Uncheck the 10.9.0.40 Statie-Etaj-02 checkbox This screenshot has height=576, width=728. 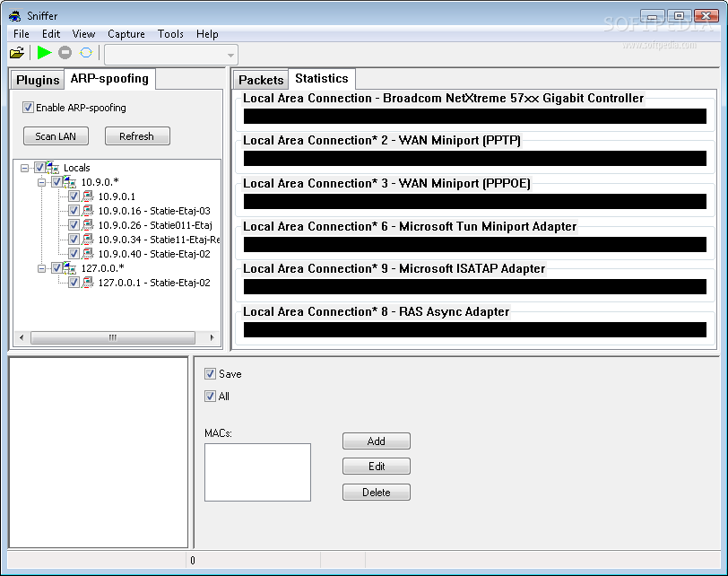(x=74, y=254)
